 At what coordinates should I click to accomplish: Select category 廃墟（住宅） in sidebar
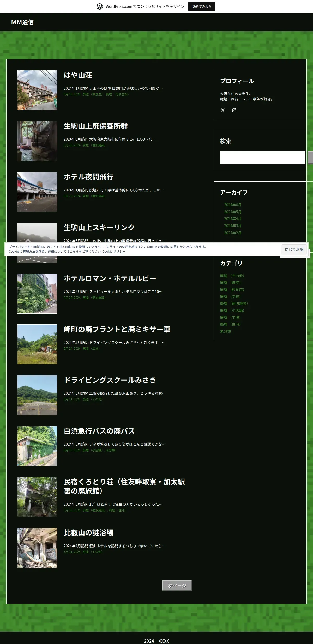point(230,324)
